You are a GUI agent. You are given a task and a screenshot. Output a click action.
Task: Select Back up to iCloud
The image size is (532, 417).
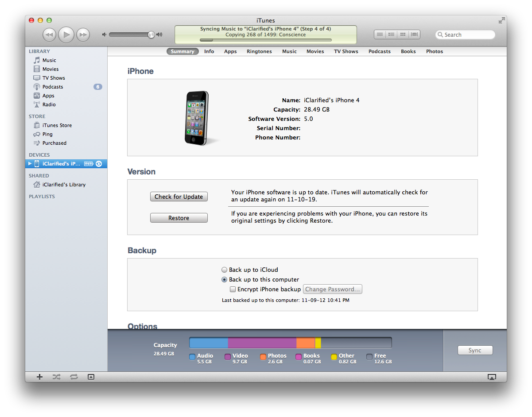point(225,270)
